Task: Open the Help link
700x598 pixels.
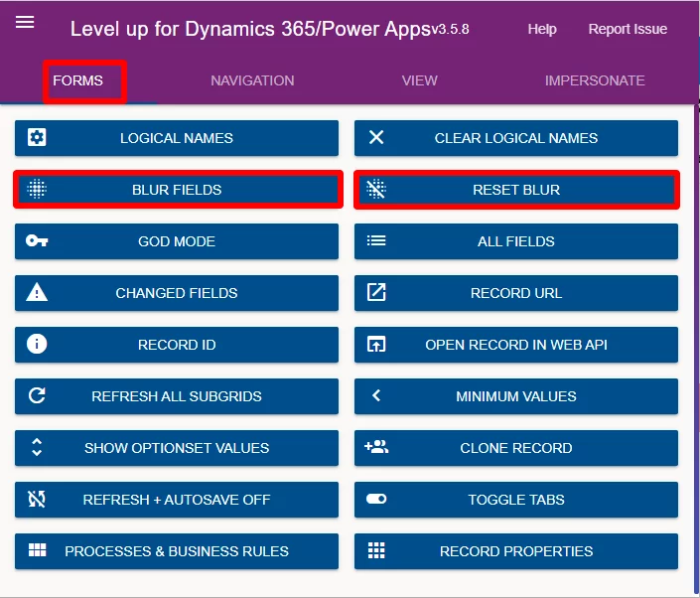Action: tap(542, 29)
